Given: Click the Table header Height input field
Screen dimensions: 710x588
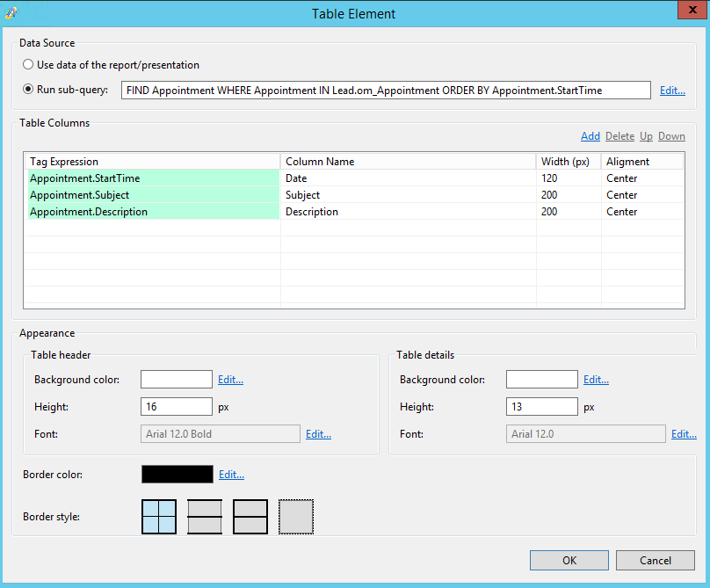Looking at the screenshot, I should (177, 406).
